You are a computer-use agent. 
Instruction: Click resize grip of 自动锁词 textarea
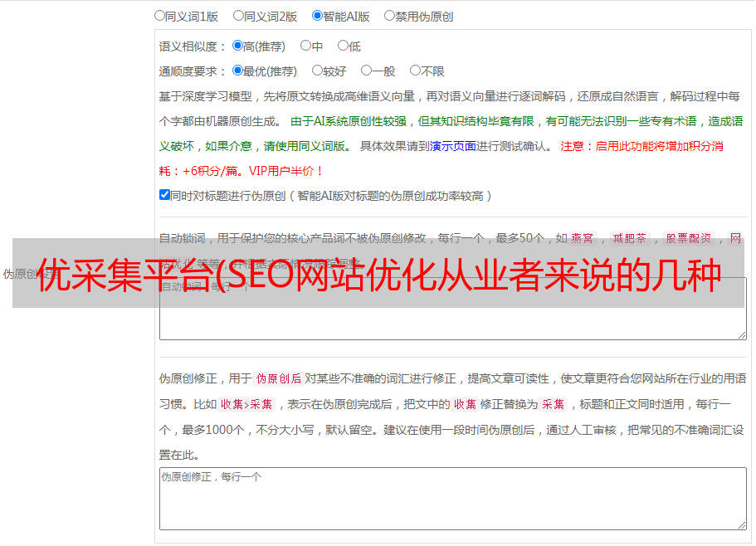[x=742, y=335]
